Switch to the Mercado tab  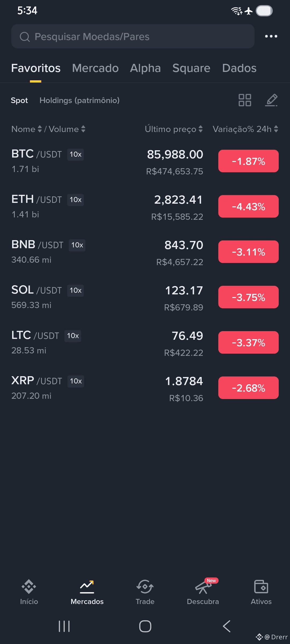click(x=95, y=68)
